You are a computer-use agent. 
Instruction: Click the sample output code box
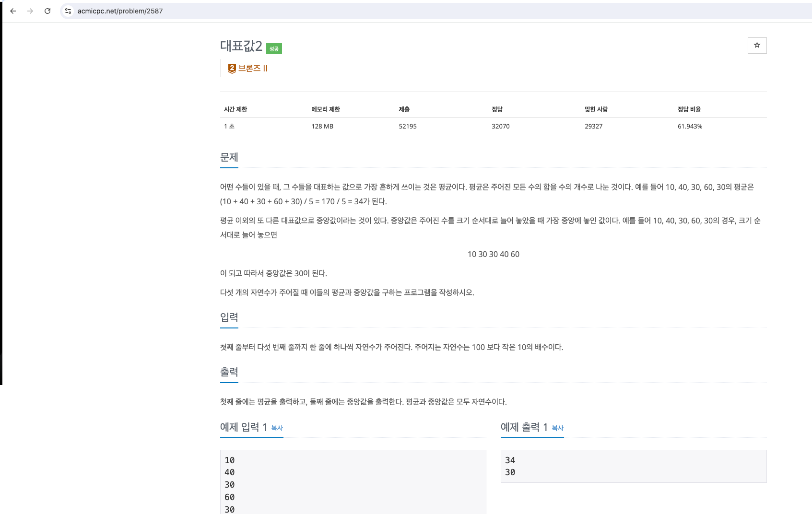[x=634, y=466]
